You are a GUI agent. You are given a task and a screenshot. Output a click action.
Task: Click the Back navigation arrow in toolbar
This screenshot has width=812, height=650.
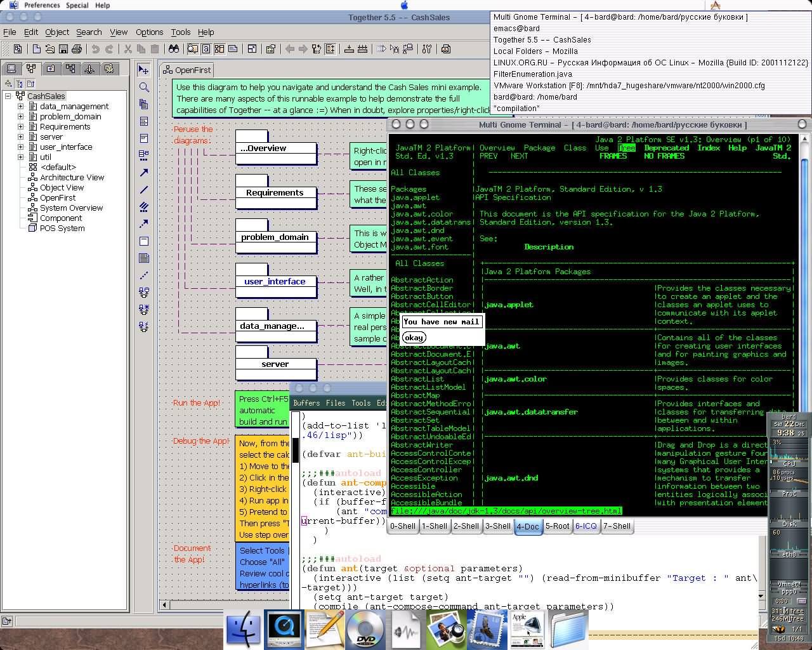click(x=290, y=49)
